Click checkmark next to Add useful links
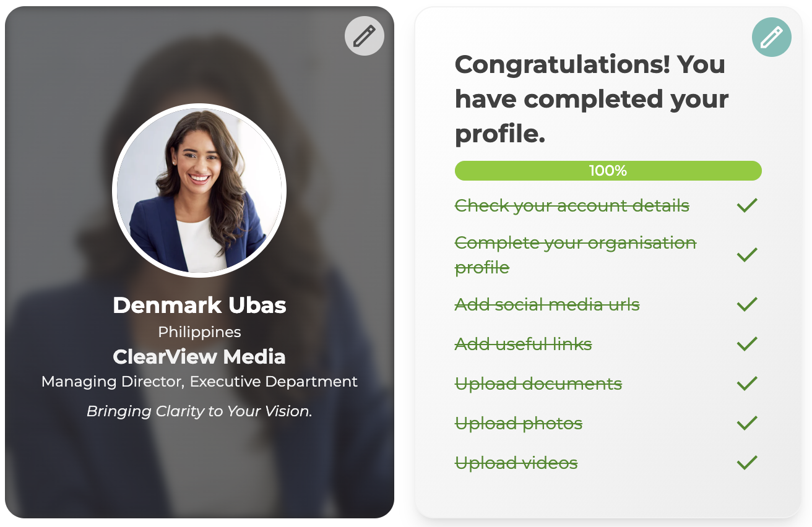The image size is (812, 527). 747,344
